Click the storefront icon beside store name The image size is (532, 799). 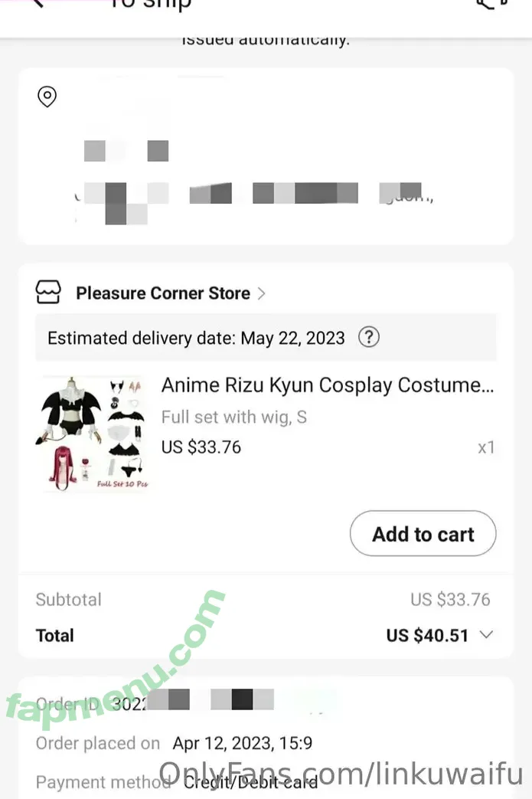point(48,293)
